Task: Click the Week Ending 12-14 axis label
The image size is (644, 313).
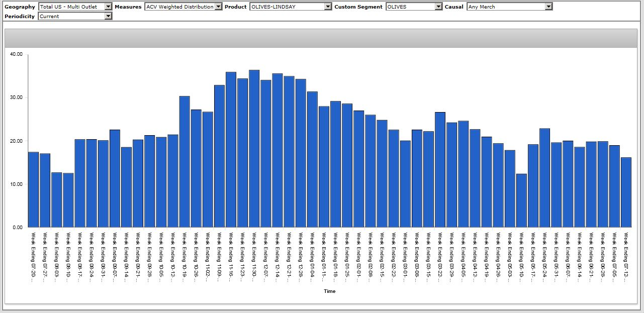Action: coord(277,256)
